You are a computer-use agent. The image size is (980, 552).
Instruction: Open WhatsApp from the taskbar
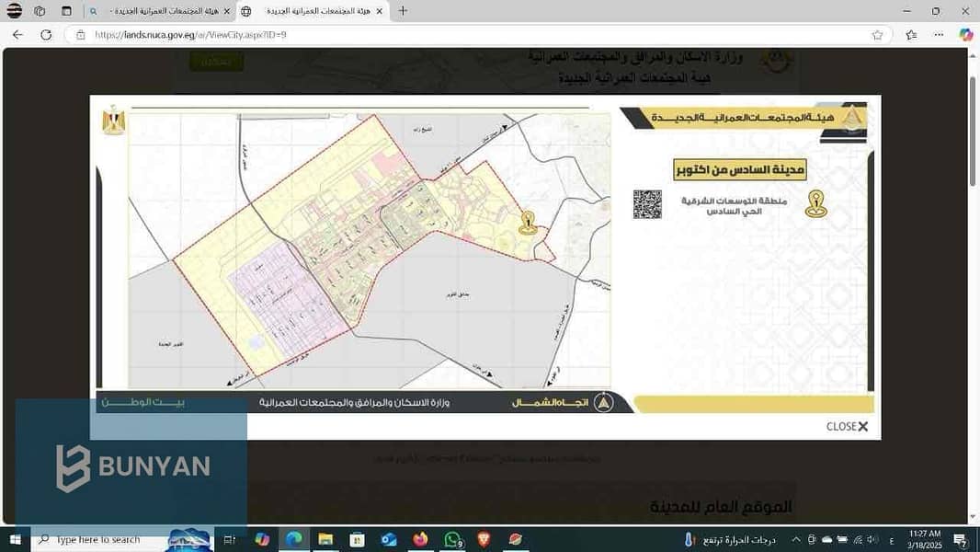tap(452, 539)
